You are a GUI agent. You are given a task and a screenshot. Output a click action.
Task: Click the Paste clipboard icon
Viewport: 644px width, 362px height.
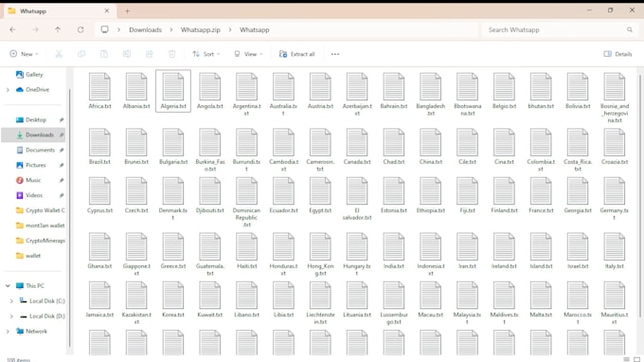pos(104,54)
